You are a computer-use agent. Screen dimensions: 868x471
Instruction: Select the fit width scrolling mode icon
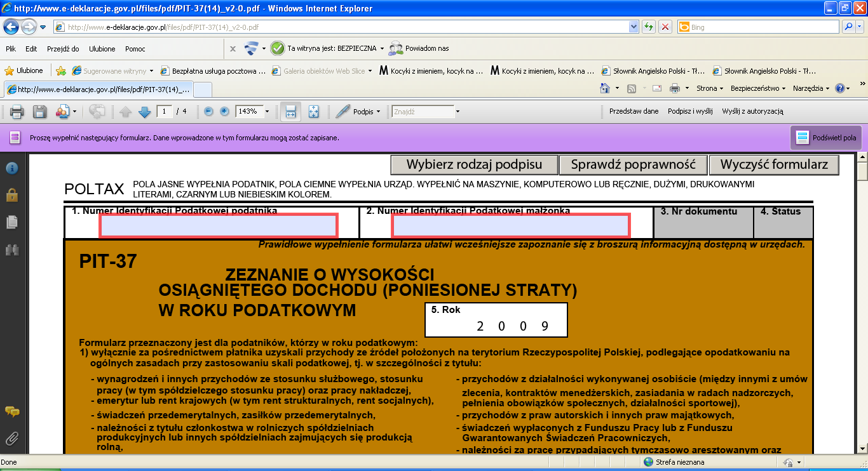pyautogui.click(x=290, y=112)
